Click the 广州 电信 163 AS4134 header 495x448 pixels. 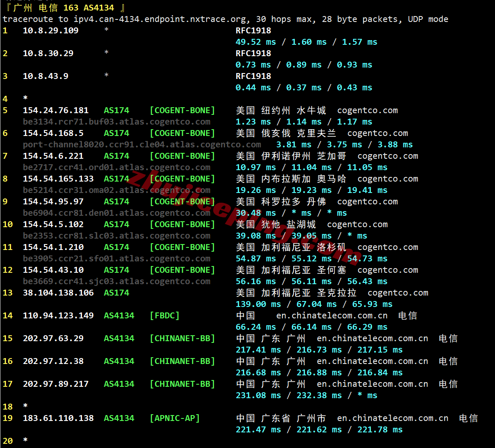coord(64,8)
